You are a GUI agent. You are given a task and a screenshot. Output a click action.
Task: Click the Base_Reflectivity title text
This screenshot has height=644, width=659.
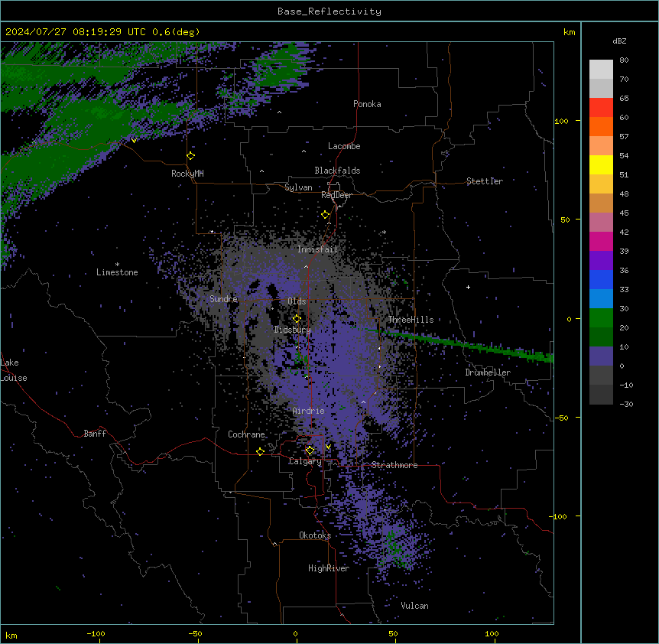coord(329,11)
